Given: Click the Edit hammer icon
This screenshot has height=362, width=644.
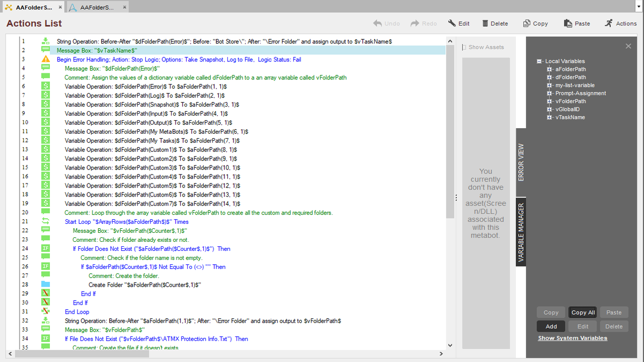Looking at the screenshot, I should tap(452, 24).
